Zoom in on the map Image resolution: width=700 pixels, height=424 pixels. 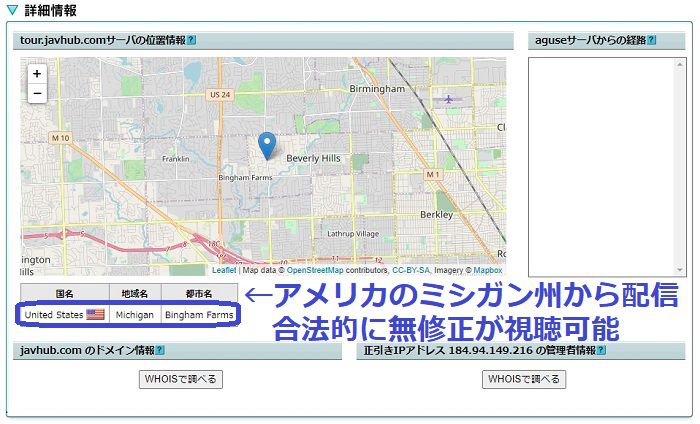37,74
